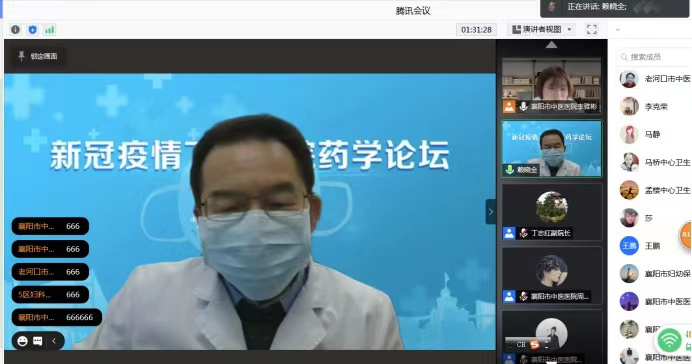Select the active speaker's masked video thumbnail
Image resolution: width=692 pixels, height=364 pixels.
click(x=552, y=149)
